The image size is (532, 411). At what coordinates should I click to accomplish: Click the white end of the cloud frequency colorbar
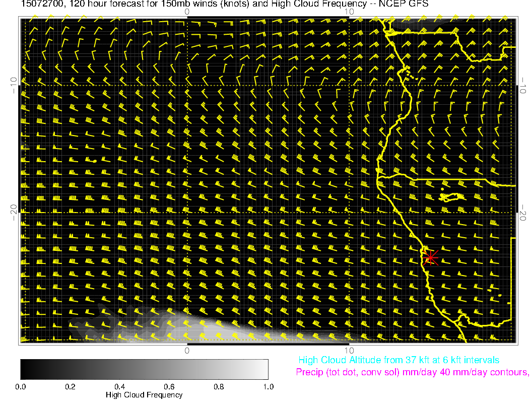point(263,369)
